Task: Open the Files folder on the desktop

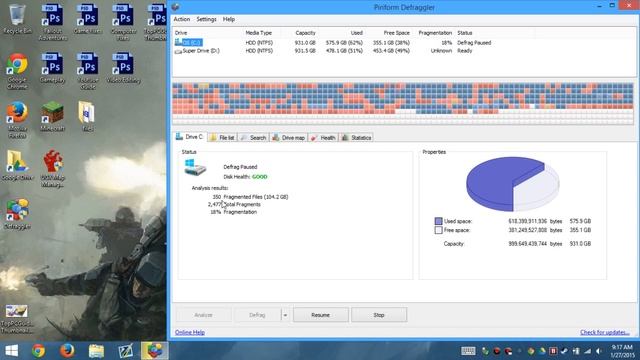Action: click(x=87, y=116)
